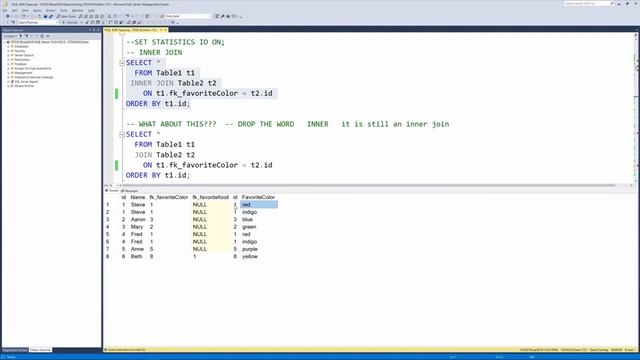Click the 'fk_favoritefood' column header
Screen dimensions: 640x360
pyautogui.click(x=211, y=197)
